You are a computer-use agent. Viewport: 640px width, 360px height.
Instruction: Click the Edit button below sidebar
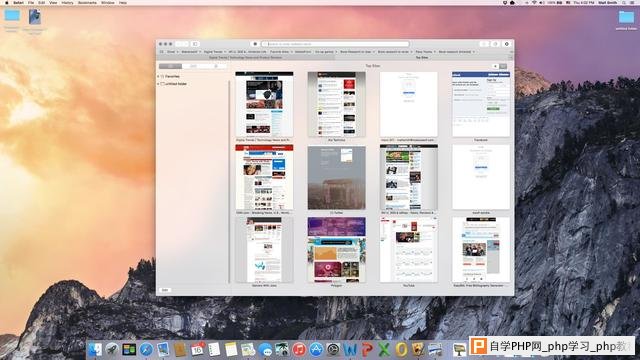(165, 290)
